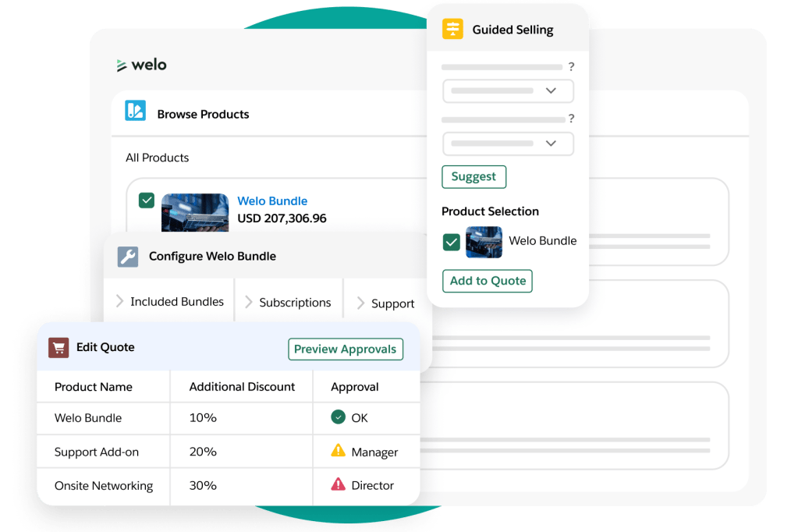Expand the Subscriptions chevron

point(248,302)
